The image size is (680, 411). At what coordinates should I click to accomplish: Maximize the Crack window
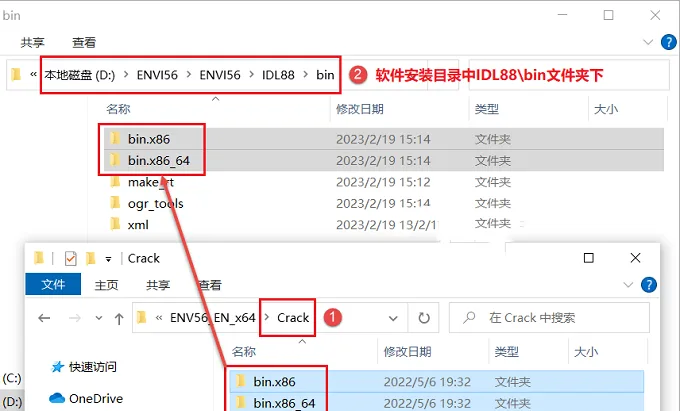point(588,258)
